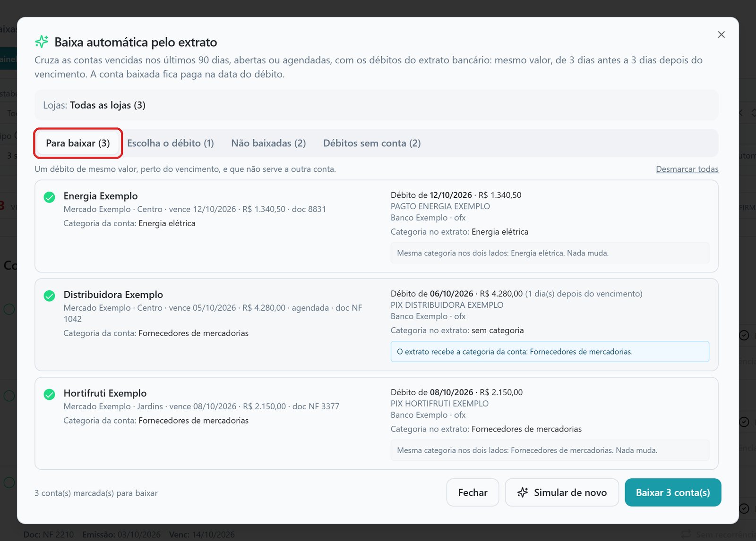Click the note mentioning Fornecedores de mercadorias. Nada muda
Image resolution: width=756 pixels, height=541 pixels.
[550, 450]
